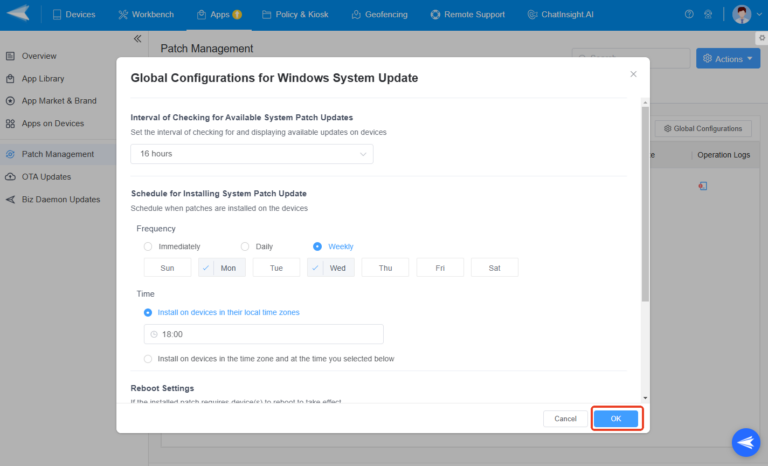Open the floating AirDroid chat button
Screen dimensions: 768x466
point(746,442)
